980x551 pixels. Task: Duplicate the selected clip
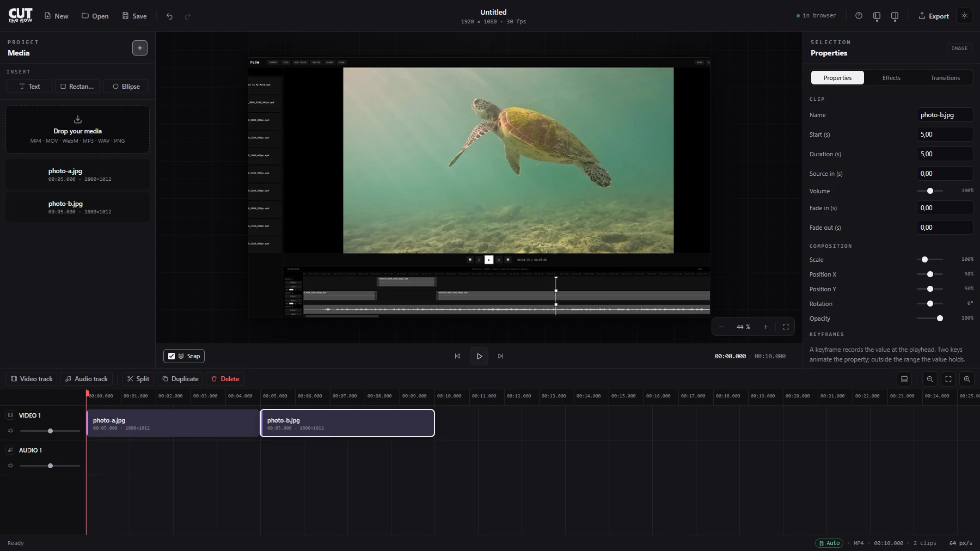click(180, 379)
